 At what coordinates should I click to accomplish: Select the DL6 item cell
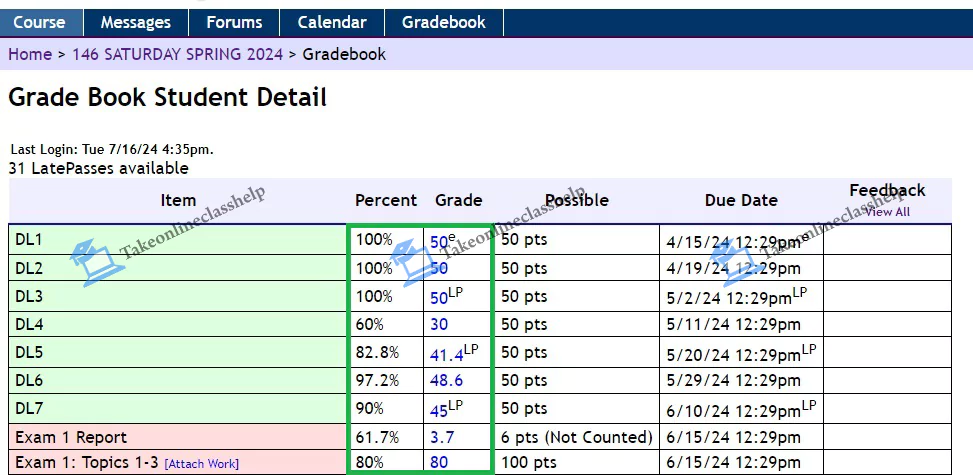[177, 381]
